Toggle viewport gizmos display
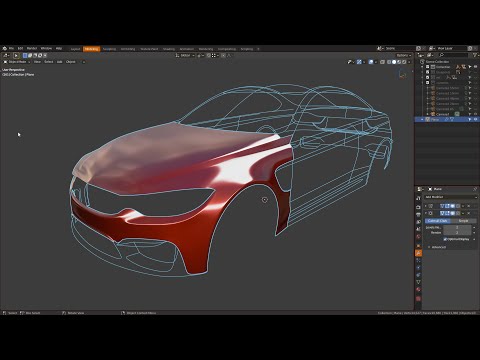Screen dimensions: 480x360 [x=359, y=62]
